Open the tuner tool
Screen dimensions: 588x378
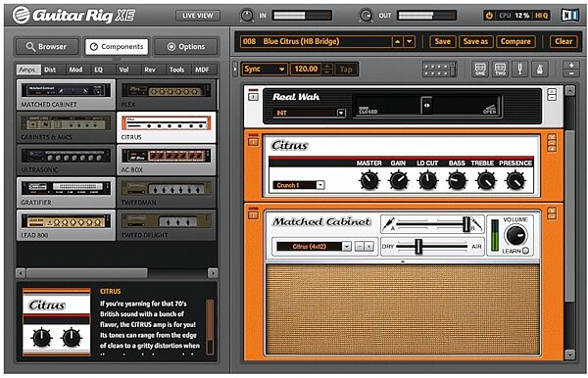[520, 69]
